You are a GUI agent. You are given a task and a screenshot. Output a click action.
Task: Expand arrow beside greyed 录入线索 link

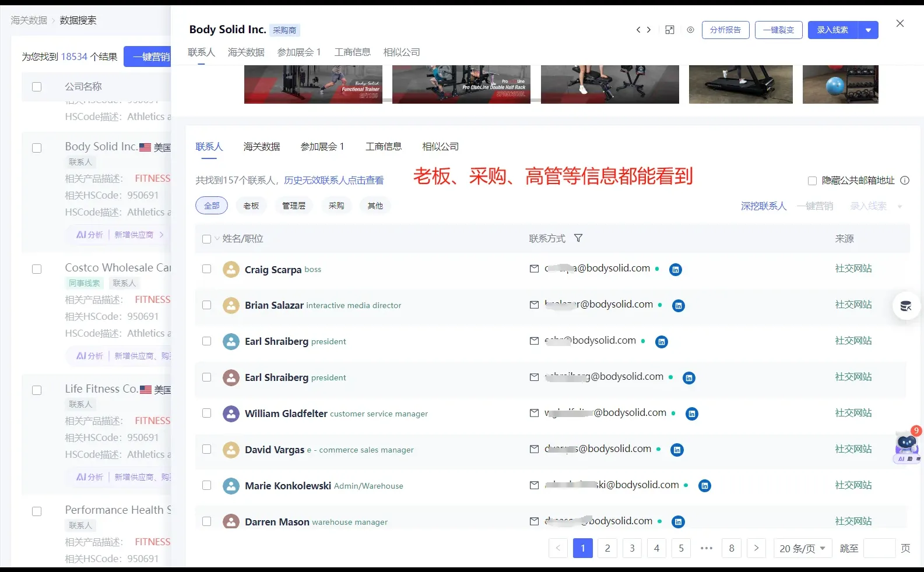[900, 206]
